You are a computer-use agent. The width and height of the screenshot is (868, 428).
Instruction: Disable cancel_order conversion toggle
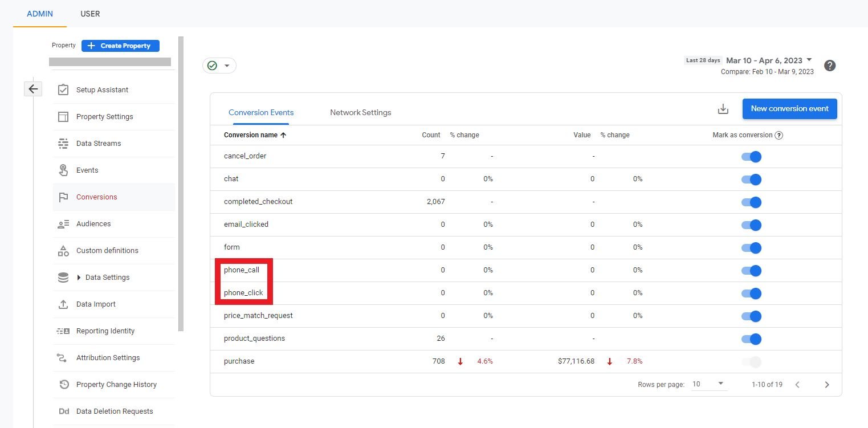[751, 157]
